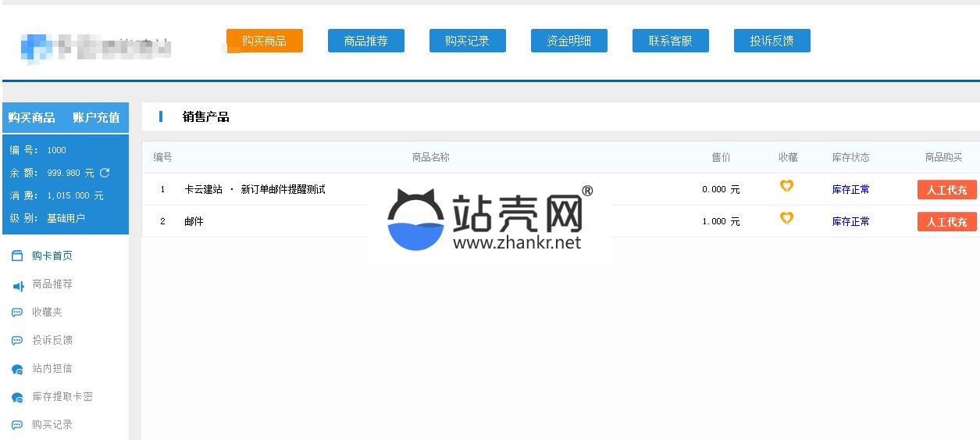The width and height of the screenshot is (980, 440).
Task: Switch to the 购买商品 sidebar tab
Action: 32,117
